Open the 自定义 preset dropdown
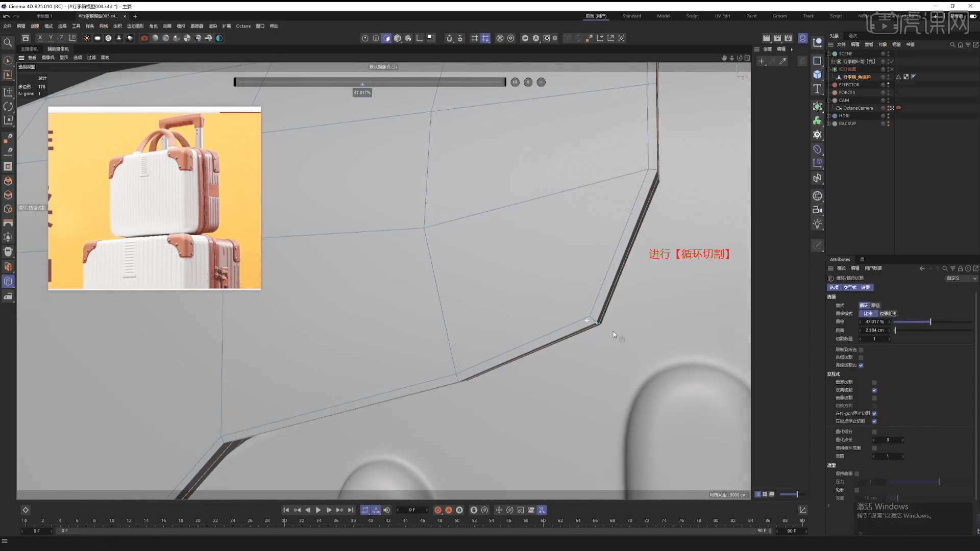This screenshot has width=980, height=551. (962, 279)
